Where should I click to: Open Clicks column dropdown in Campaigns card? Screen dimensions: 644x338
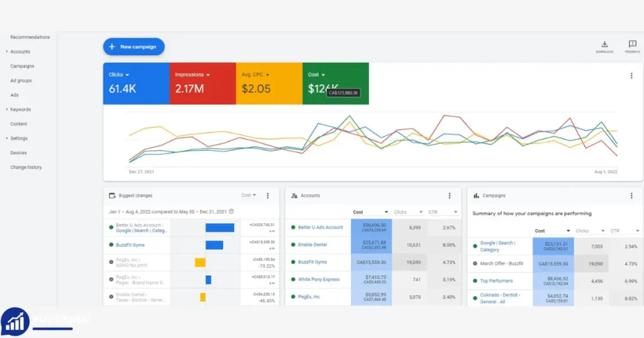coord(590,231)
